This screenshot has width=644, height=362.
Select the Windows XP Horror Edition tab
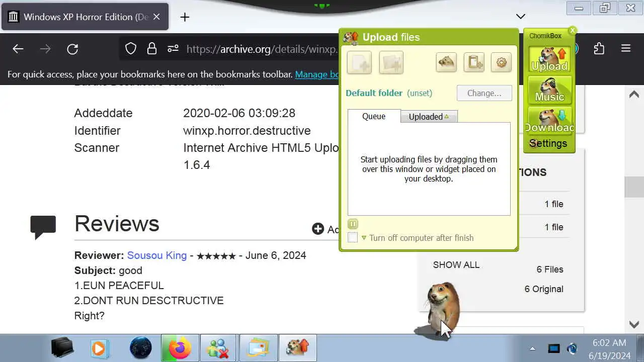click(x=85, y=17)
